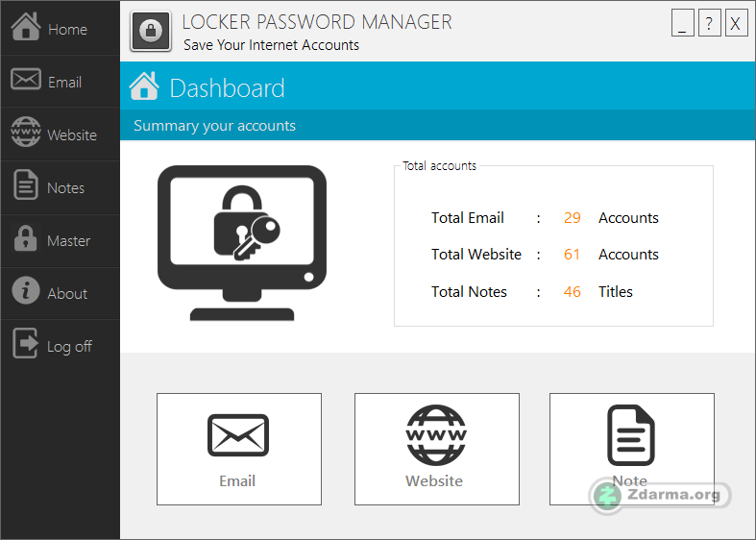Open the large Note document tile
Viewport: 756px width, 540px height.
[x=632, y=449]
